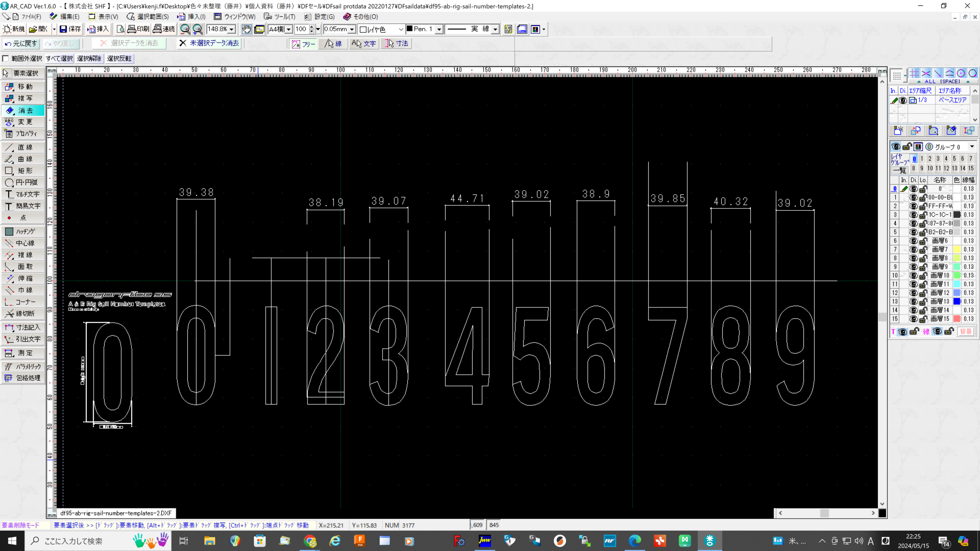Open the zoom percentage 148.8% dropdown
The image size is (980, 551).
[x=232, y=29]
